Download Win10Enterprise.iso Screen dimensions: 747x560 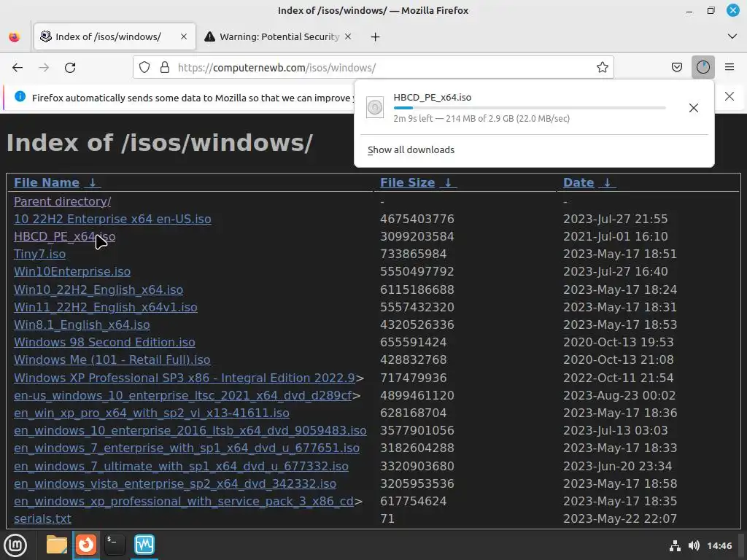click(x=72, y=271)
